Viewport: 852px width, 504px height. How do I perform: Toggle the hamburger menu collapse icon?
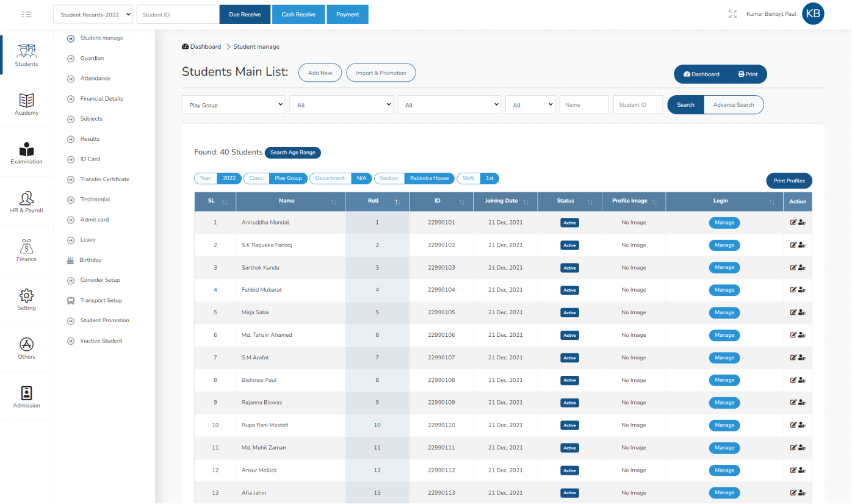pyautogui.click(x=26, y=14)
